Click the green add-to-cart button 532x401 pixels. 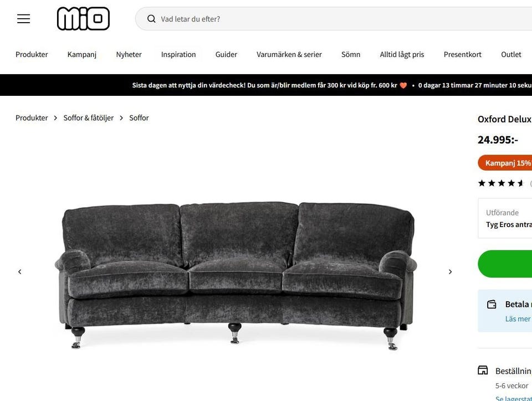(505, 264)
